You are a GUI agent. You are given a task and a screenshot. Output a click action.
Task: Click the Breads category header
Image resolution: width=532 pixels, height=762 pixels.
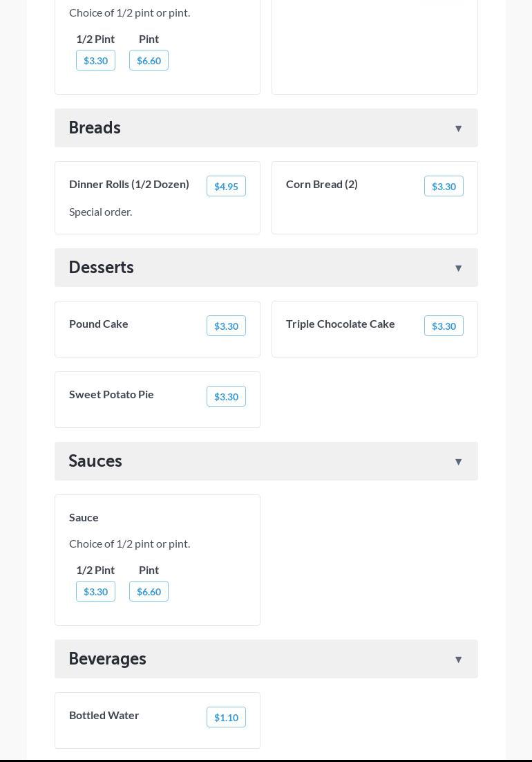(95, 128)
